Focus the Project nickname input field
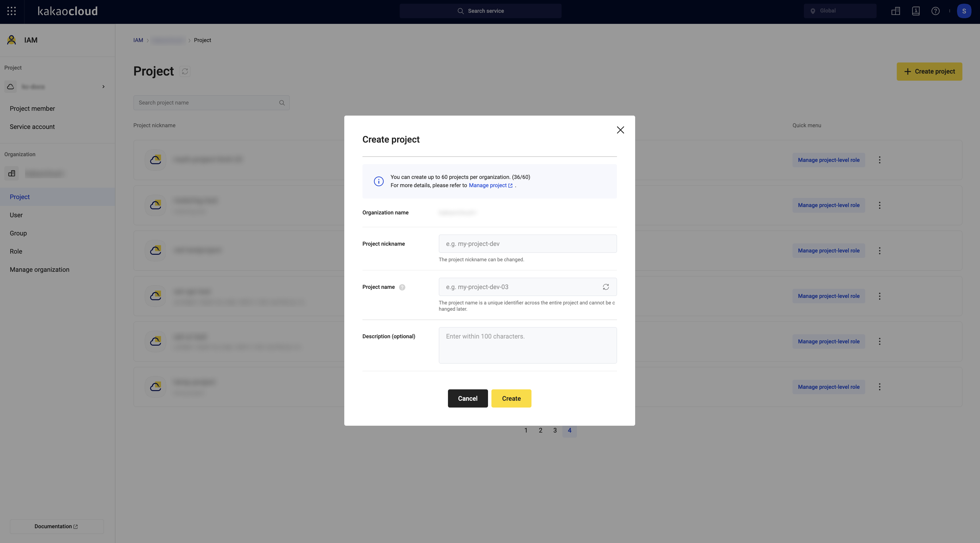 click(528, 244)
